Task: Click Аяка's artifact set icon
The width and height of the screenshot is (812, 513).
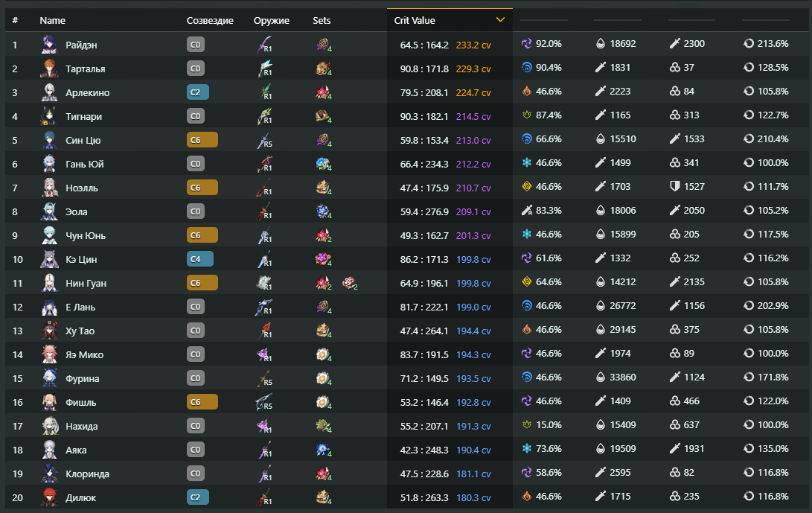Action: [324, 450]
